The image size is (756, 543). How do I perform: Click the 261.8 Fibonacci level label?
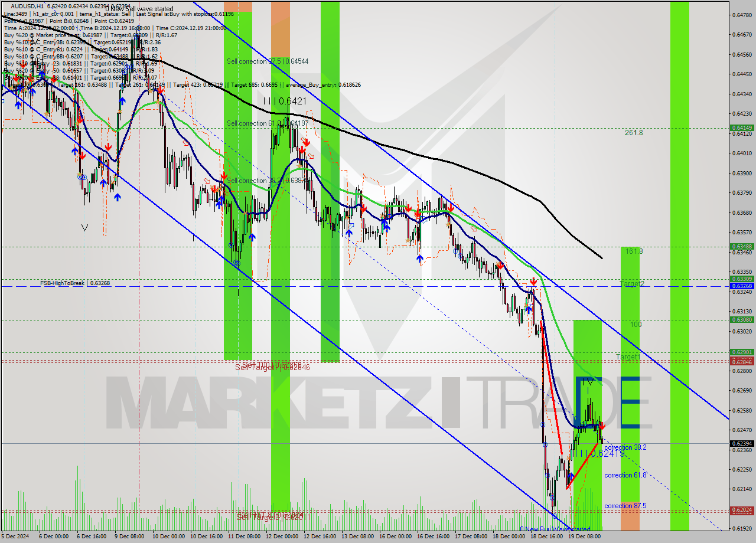coord(634,133)
